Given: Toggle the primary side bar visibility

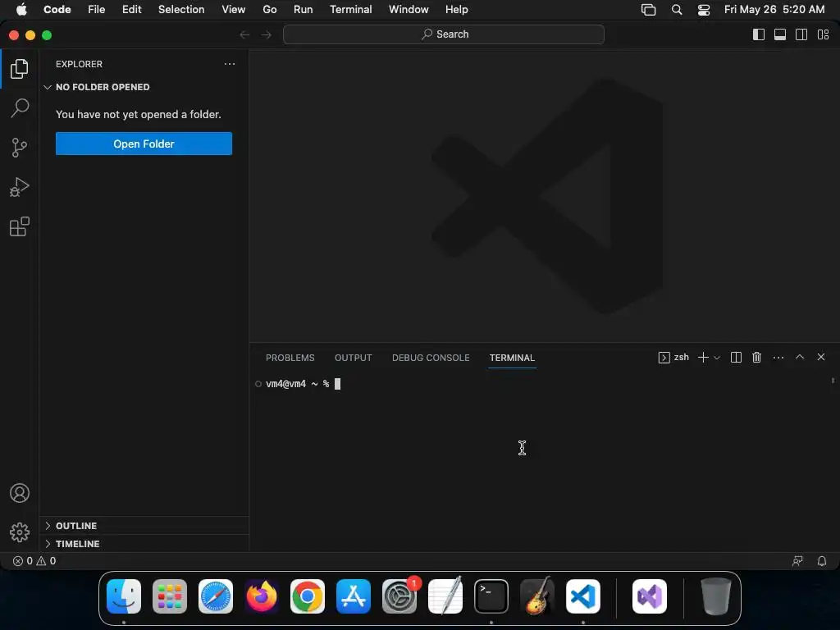Looking at the screenshot, I should click(759, 34).
